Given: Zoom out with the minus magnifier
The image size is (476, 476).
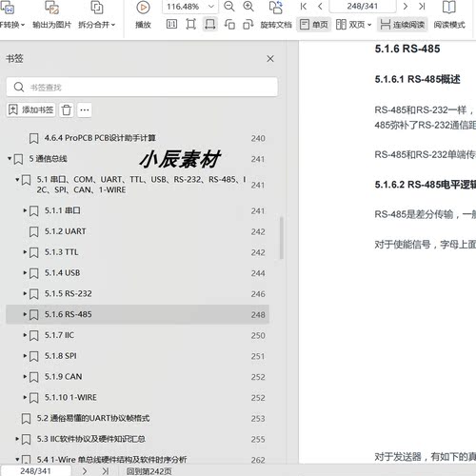Looking at the screenshot, I should point(228,7).
